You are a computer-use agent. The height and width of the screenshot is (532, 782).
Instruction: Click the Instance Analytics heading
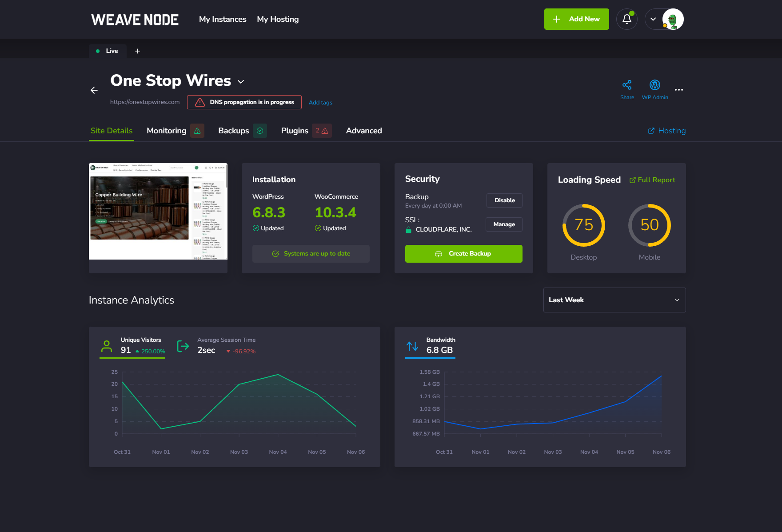click(132, 300)
